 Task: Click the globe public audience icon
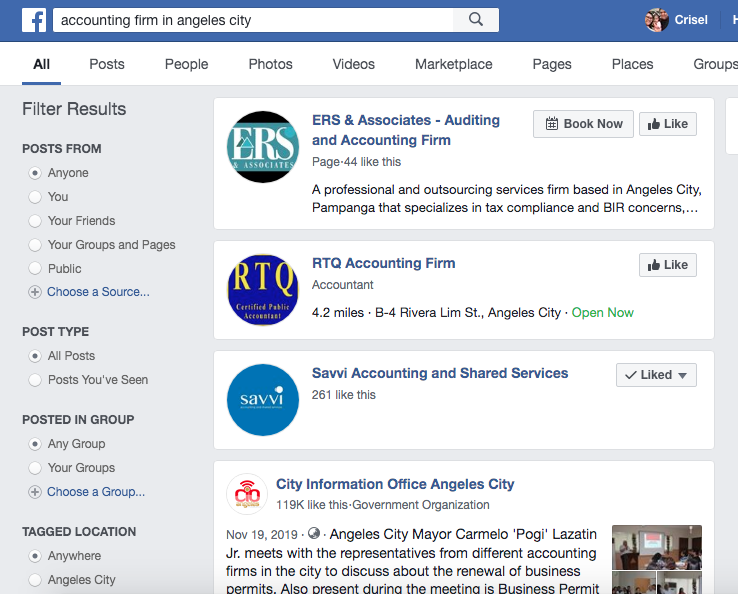point(314,533)
